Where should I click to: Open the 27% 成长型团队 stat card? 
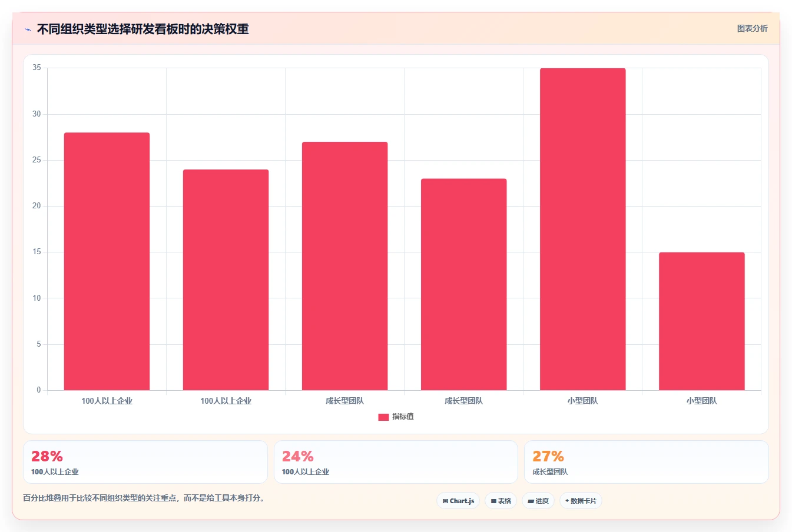tap(647, 462)
